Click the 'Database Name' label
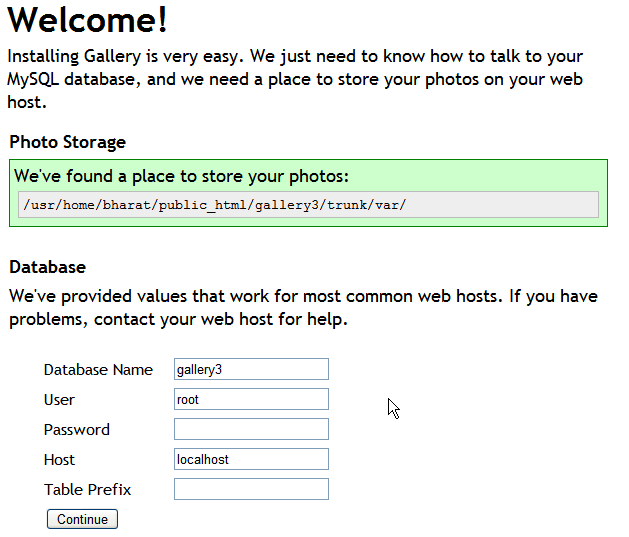 pos(98,370)
